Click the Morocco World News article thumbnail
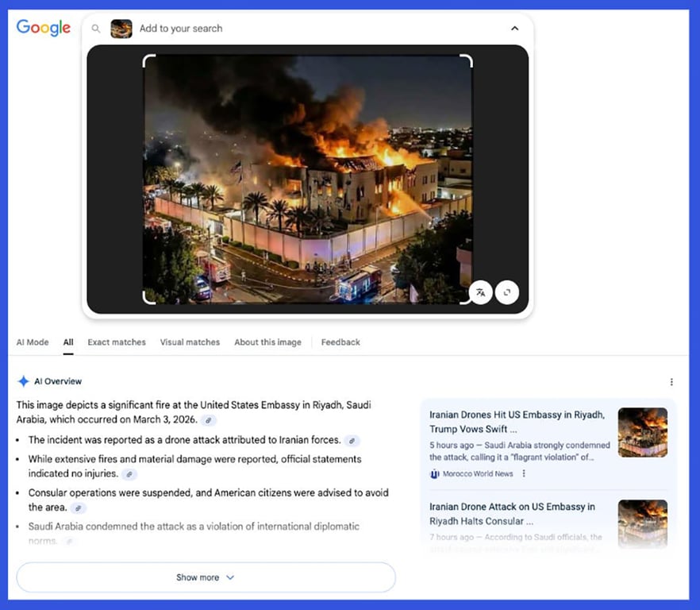The height and width of the screenshot is (610, 700). (643, 432)
